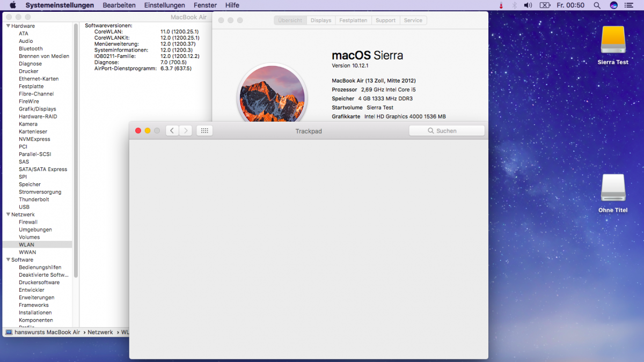Click the back arrow in Trackpad window

tap(172, 131)
